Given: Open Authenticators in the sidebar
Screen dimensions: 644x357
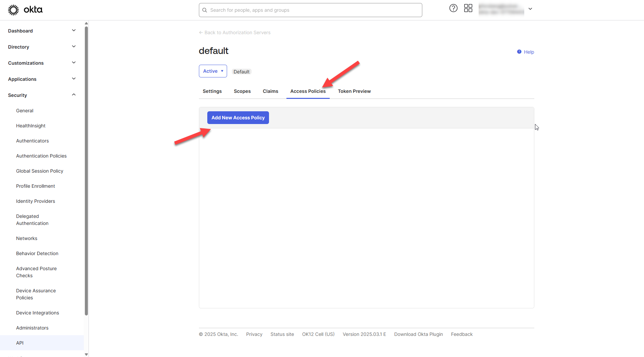Looking at the screenshot, I should 33,141.
